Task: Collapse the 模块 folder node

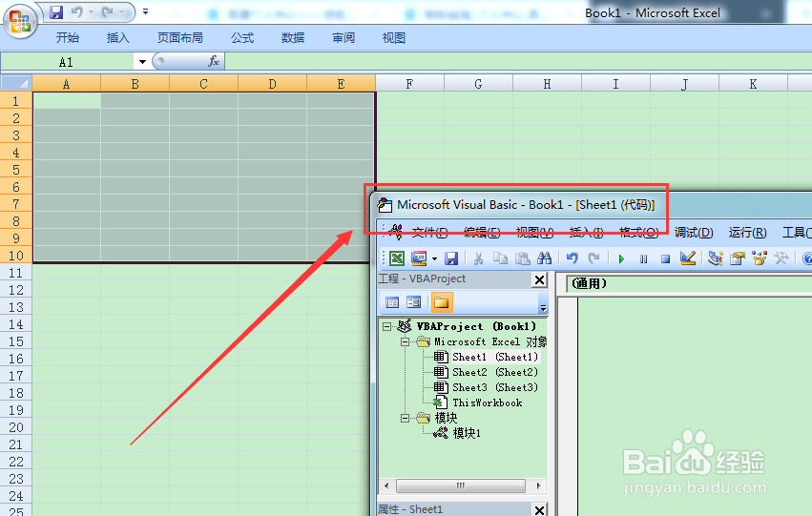Action: coord(406,418)
